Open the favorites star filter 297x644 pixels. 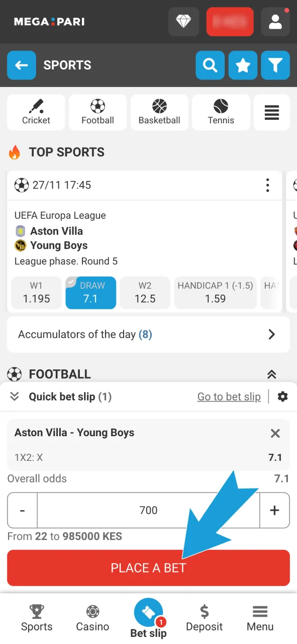243,65
